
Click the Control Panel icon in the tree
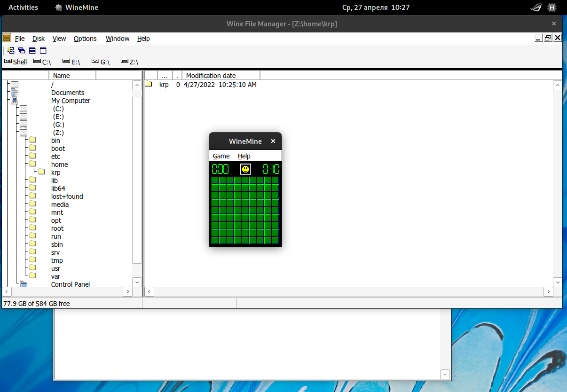24,284
